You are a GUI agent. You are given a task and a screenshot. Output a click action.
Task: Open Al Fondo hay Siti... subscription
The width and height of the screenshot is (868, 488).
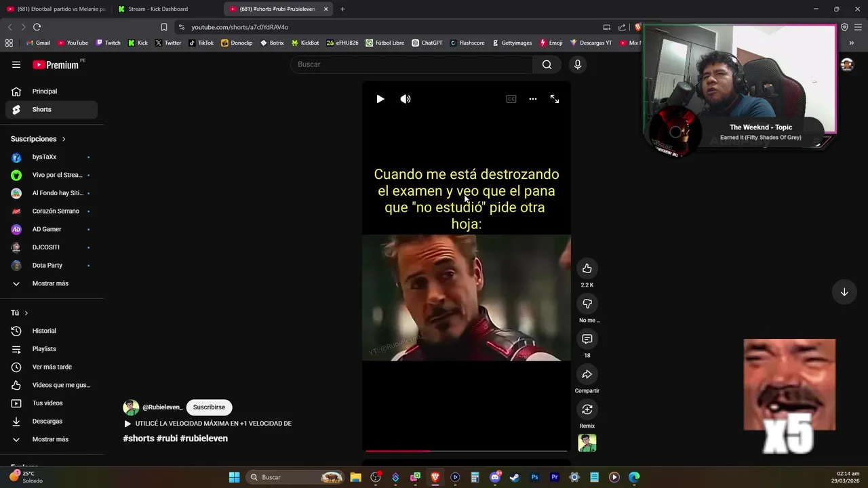[52, 193]
